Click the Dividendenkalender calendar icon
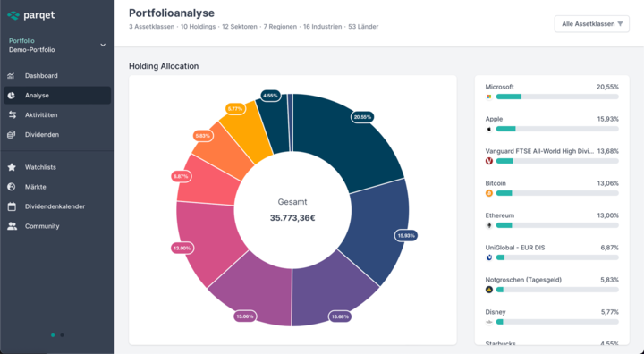Viewport: 644px width, 354px height. click(12, 206)
